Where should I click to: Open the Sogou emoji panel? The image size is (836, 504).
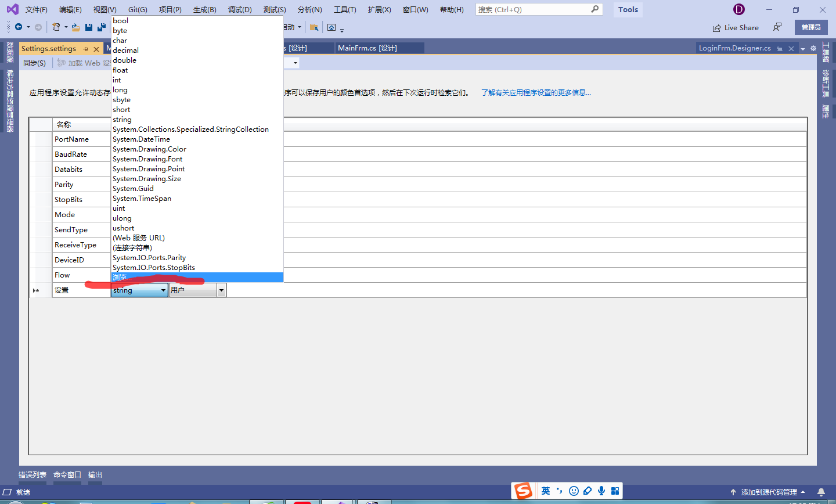point(574,491)
